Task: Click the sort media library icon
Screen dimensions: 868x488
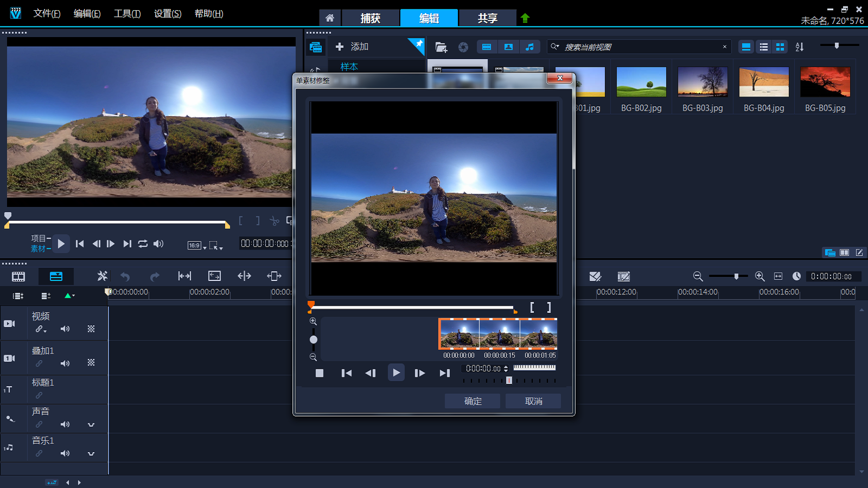Action: click(799, 47)
